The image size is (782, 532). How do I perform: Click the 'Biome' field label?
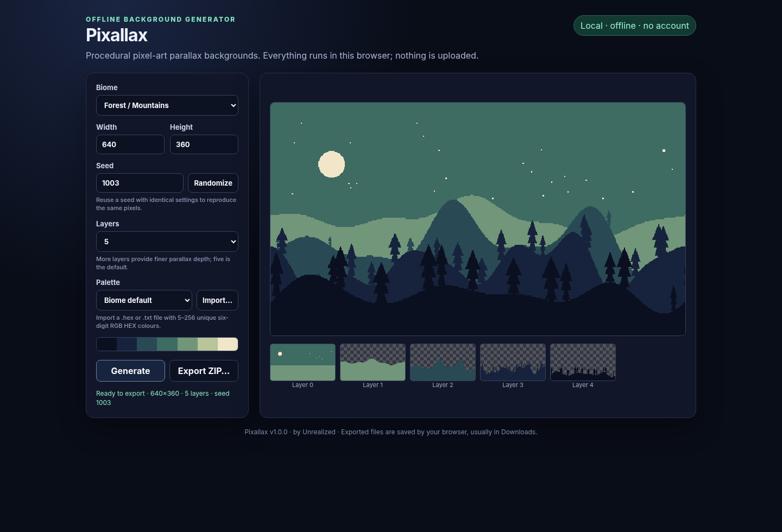[107, 87]
